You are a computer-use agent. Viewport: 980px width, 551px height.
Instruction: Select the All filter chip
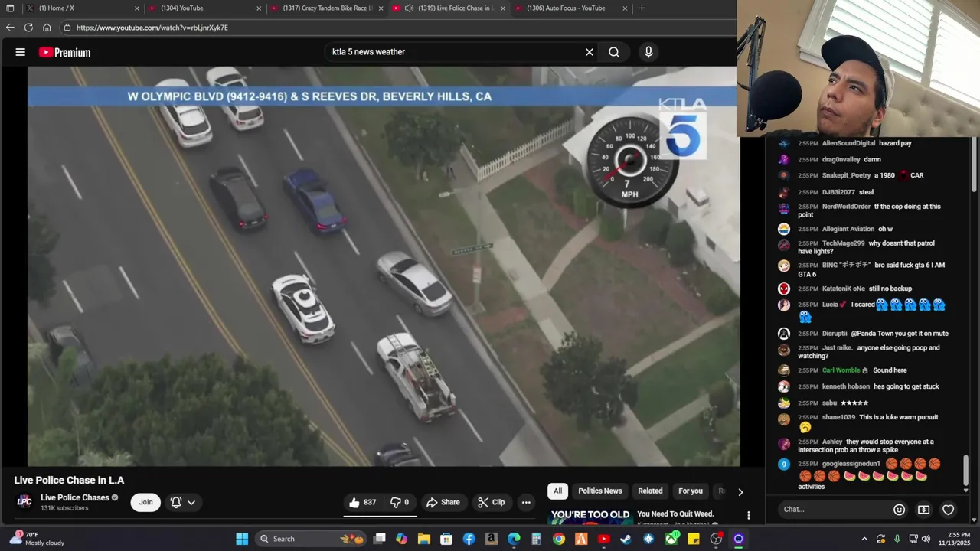click(557, 491)
